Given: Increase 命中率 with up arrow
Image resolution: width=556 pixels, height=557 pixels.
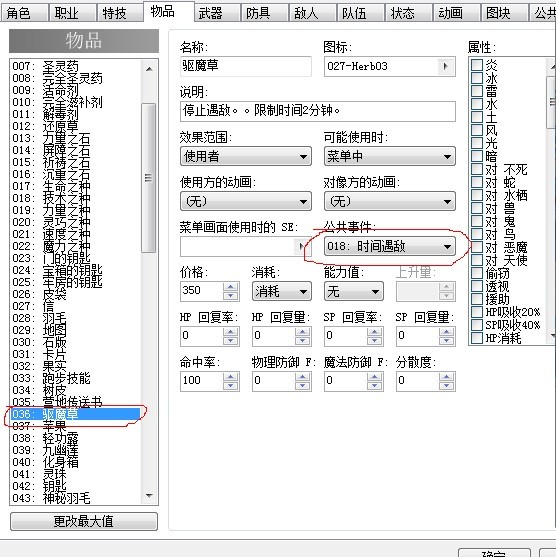Looking at the screenshot, I should 231,377.
